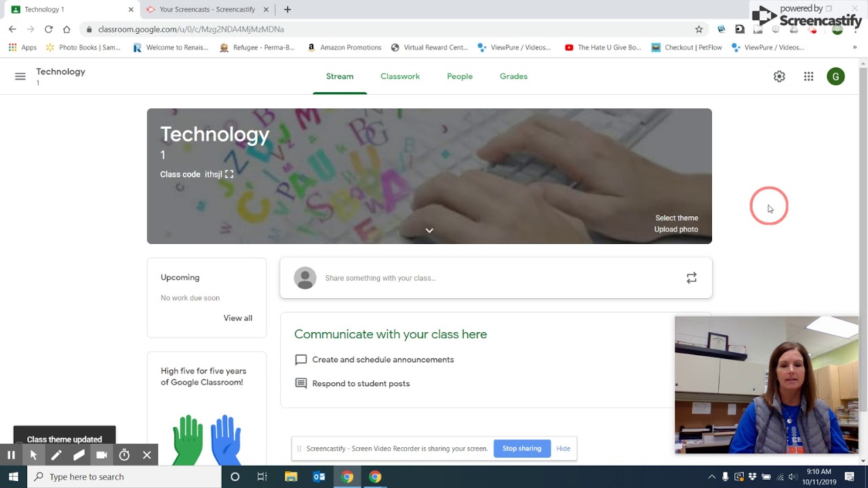
Task: Click the Stop sharing button
Action: pyautogui.click(x=521, y=449)
